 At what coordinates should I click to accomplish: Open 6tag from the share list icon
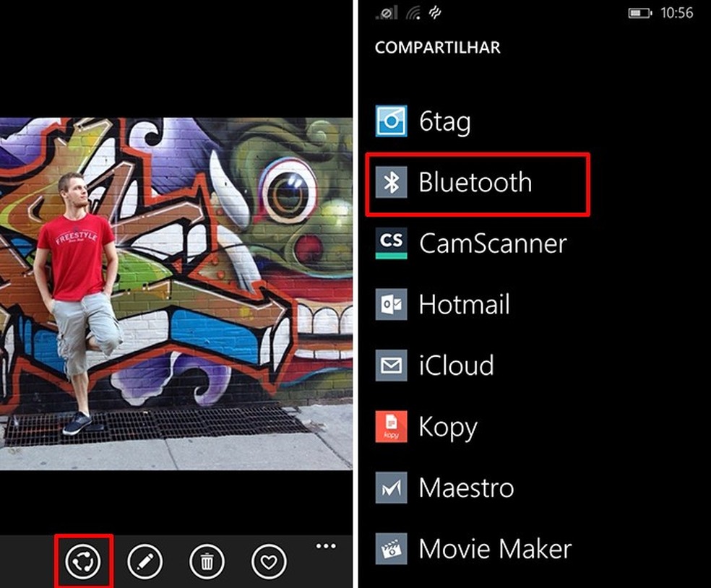click(391, 121)
